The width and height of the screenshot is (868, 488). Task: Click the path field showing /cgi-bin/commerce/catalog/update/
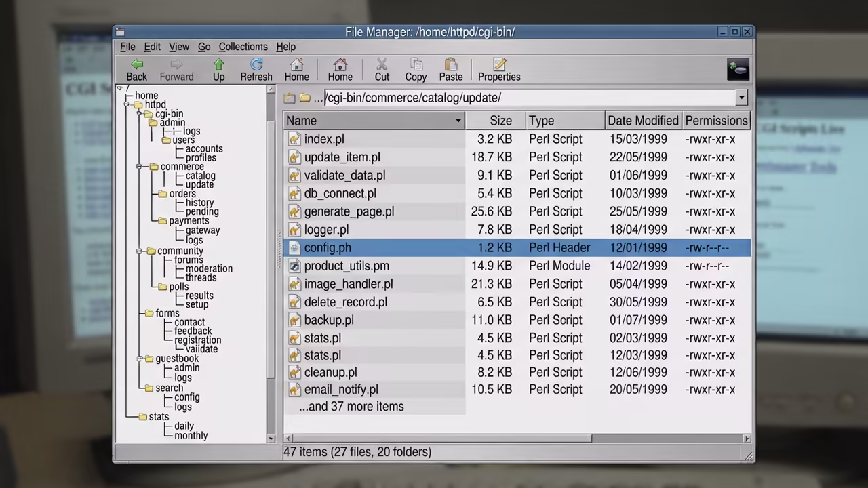529,98
